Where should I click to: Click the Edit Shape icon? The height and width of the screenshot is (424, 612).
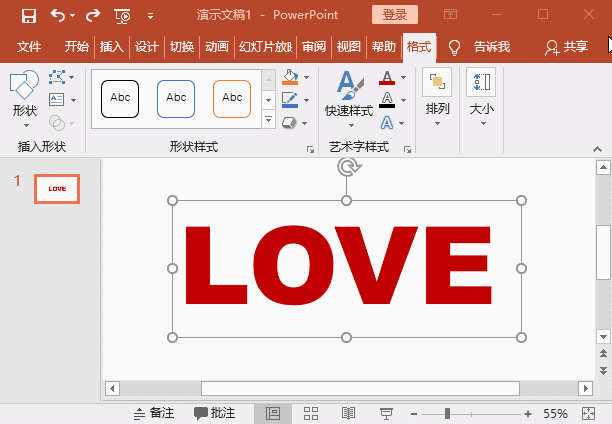pos(57,77)
